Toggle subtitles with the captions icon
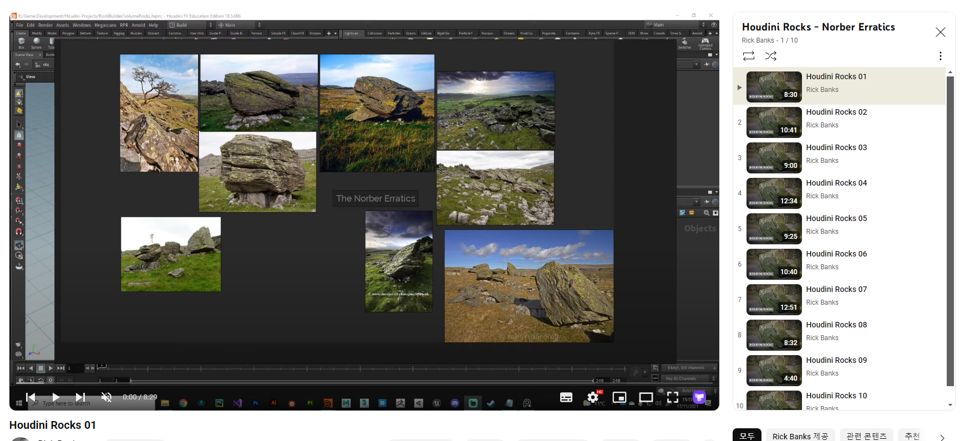980x441 pixels. 566,397
